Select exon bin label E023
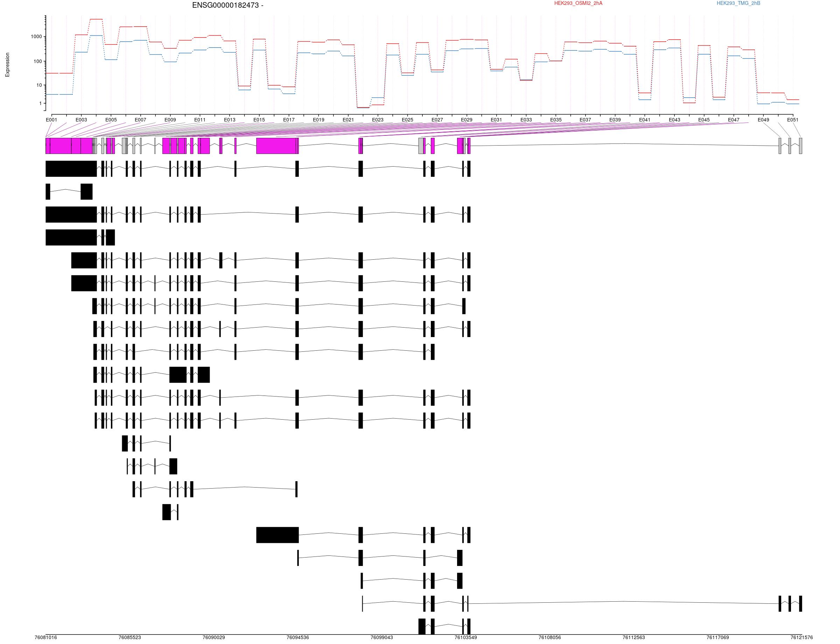The height and width of the screenshot is (644, 840). tap(378, 120)
